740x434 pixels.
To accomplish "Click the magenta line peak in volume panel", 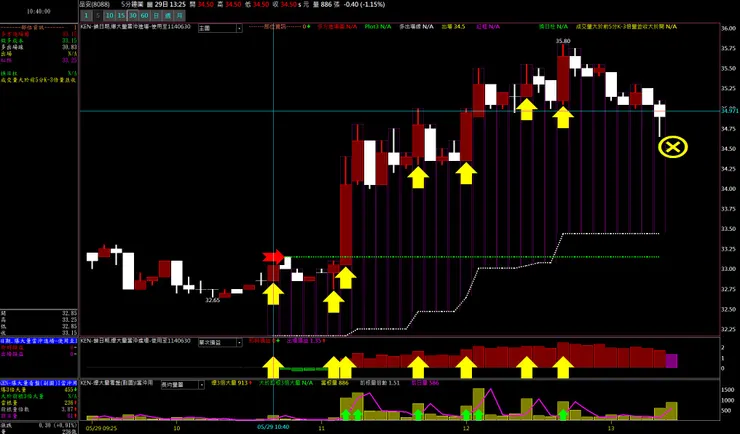I will (491, 390).
